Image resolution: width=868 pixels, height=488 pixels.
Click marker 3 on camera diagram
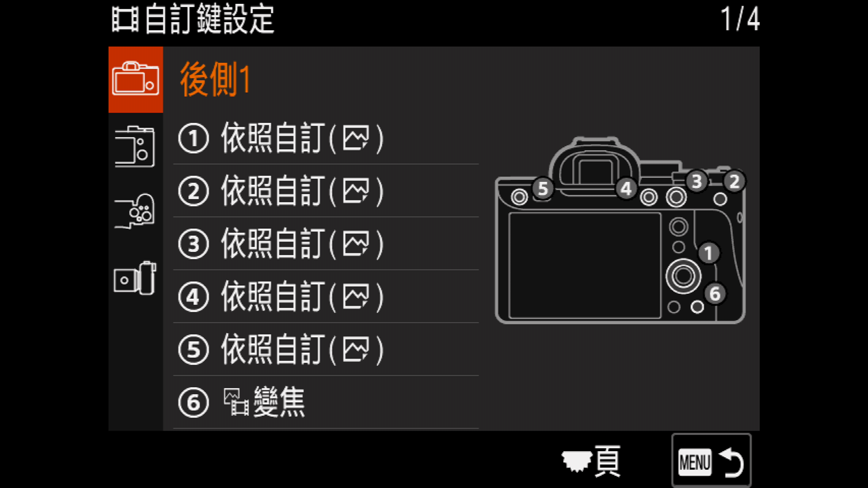coord(697,181)
